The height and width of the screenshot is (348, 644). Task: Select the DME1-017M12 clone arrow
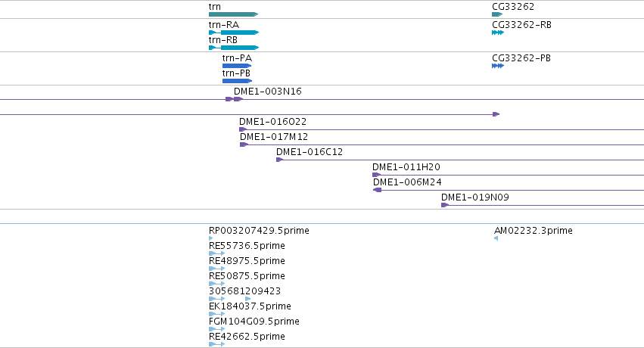(x=244, y=144)
